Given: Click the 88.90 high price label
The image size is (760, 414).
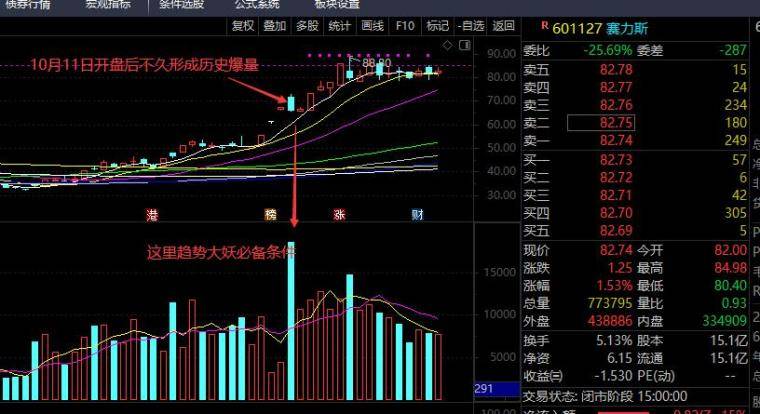Looking at the screenshot, I should point(377,64).
